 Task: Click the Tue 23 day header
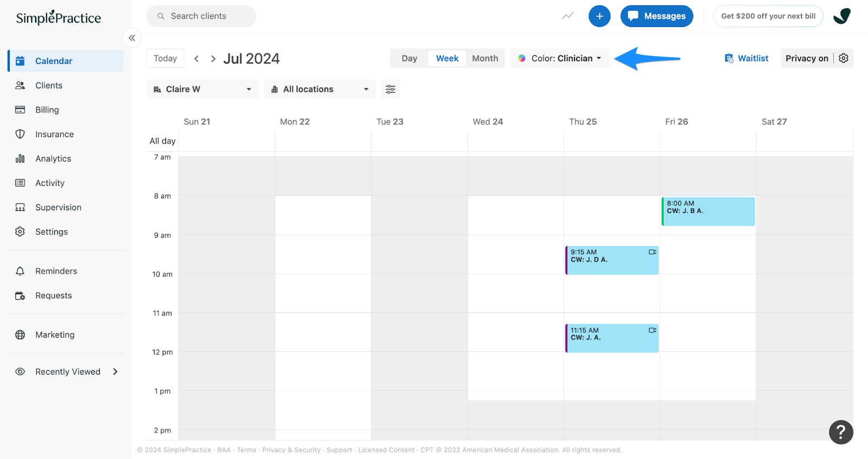[390, 122]
